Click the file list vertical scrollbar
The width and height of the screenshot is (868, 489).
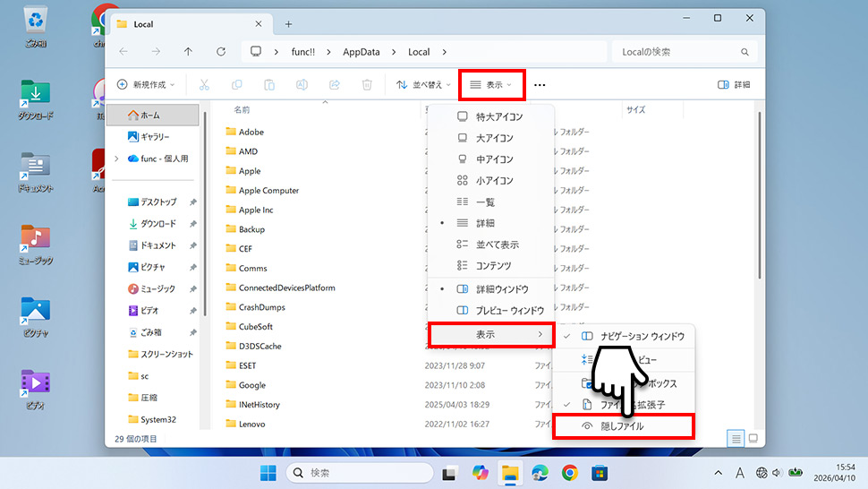click(x=759, y=195)
